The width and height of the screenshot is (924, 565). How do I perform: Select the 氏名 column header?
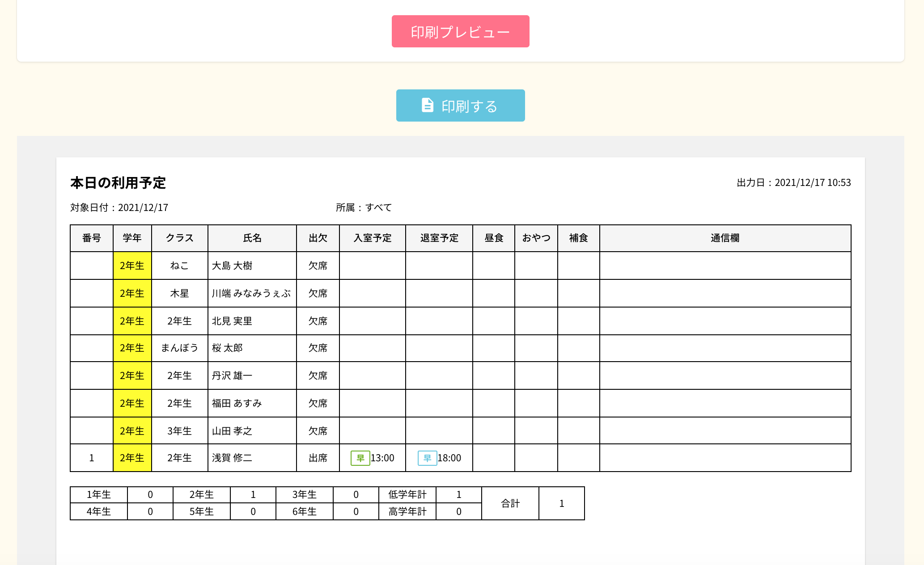(x=252, y=238)
